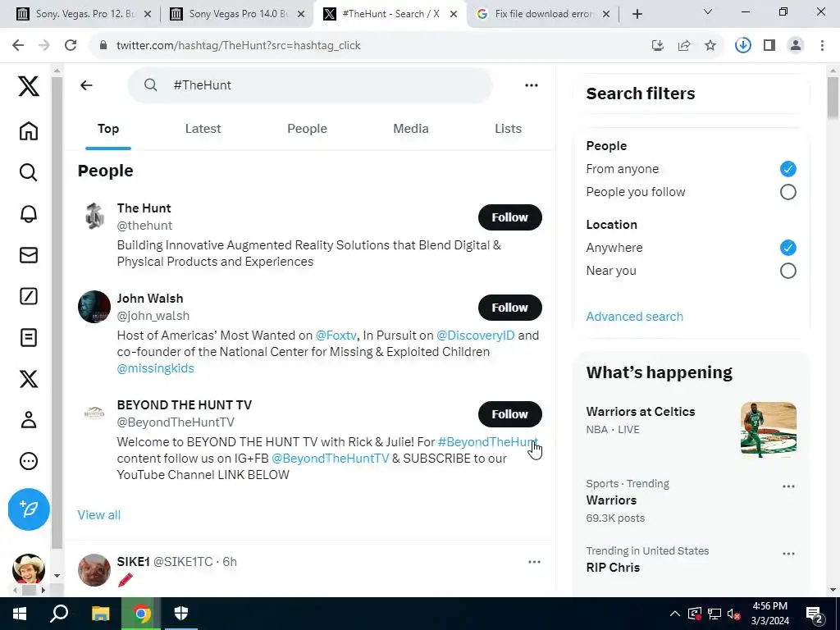Open a new browser tab
The width and height of the screenshot is (840, 630).
point(637,14)
